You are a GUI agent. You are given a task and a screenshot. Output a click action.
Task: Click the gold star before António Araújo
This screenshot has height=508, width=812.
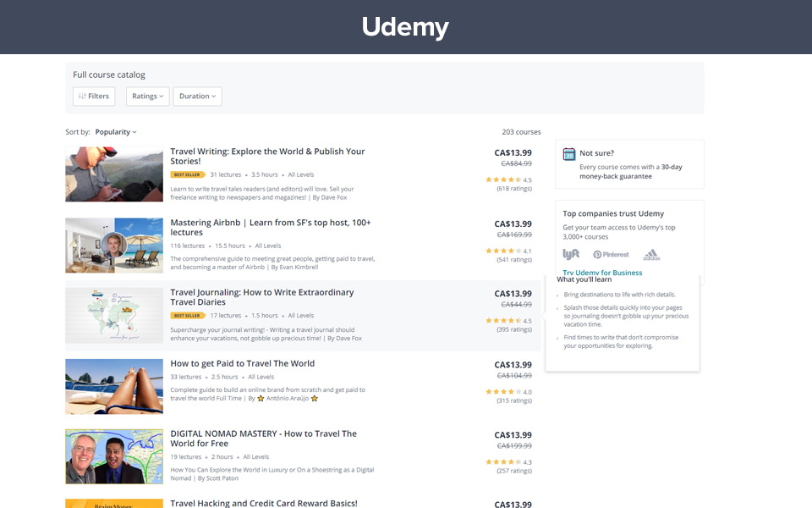pos(261,399)
